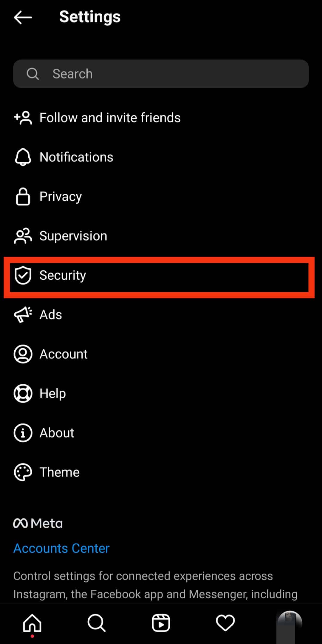Screen dimensions: 322x644
Task: Open Reels tab in bottom bar
Action: click(x=161, y=623)
